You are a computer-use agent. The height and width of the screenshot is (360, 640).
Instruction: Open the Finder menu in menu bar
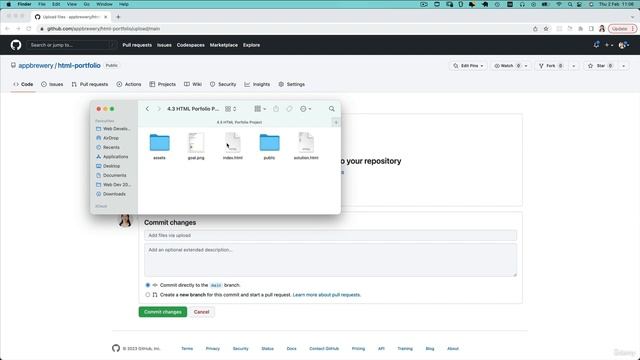click(x=24, y=4)
